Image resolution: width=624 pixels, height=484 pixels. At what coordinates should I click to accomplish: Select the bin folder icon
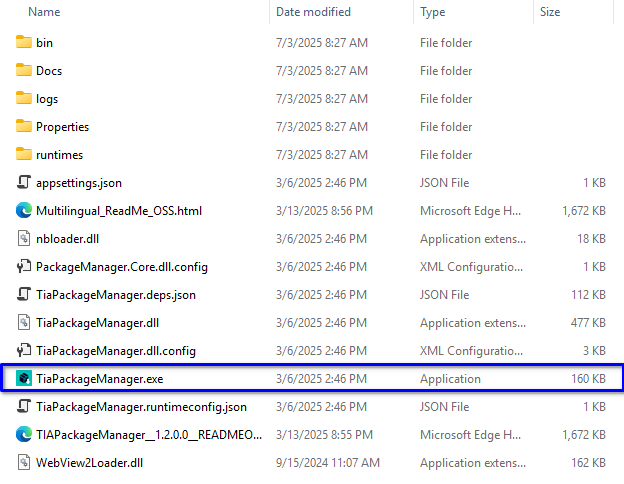(x=24, y=42)
